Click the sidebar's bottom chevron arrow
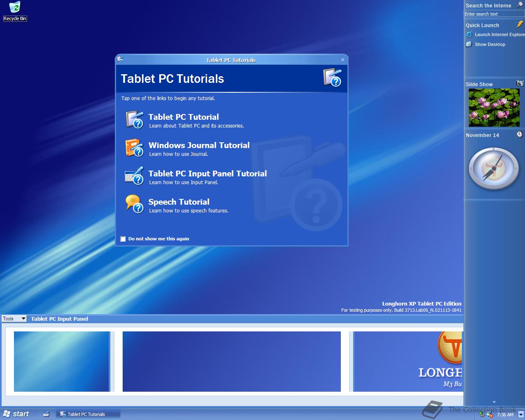 pyautogui.click(x=494, y=402)
